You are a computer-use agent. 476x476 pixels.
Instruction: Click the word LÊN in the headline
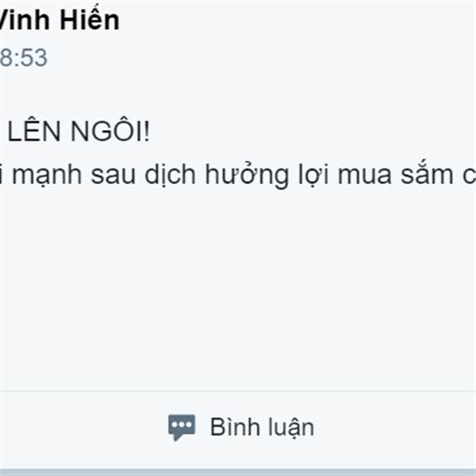tap(34, 132)
